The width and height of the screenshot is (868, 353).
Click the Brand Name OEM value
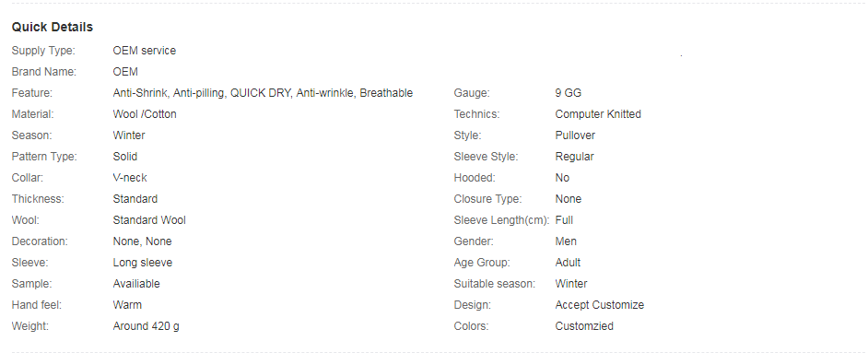(x=125, y=72)
